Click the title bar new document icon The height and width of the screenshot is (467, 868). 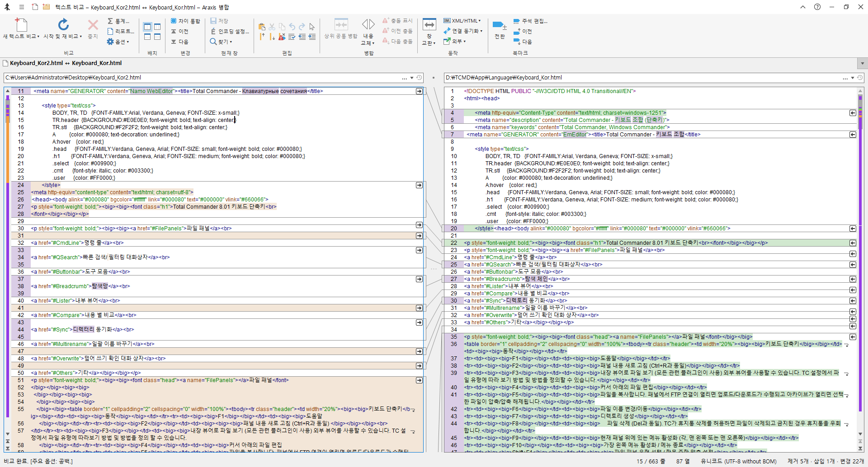point(35,7)
